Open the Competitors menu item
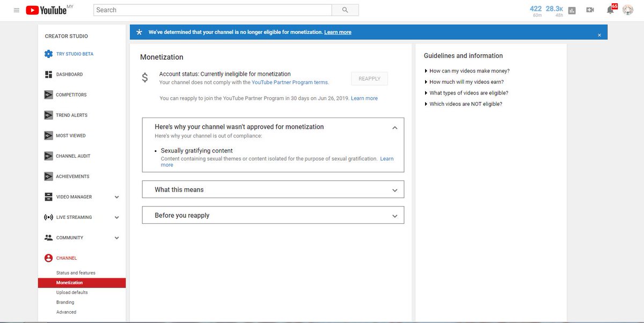 [x=71, y=95]
